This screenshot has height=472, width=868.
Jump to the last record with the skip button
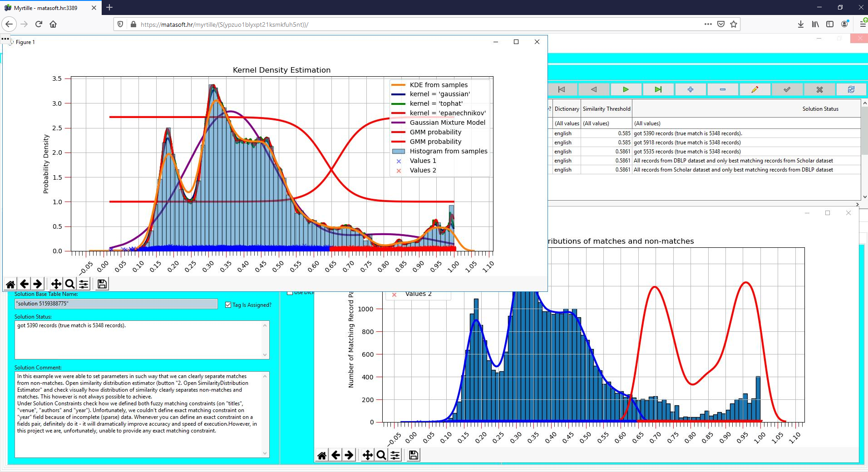(658, 89)
